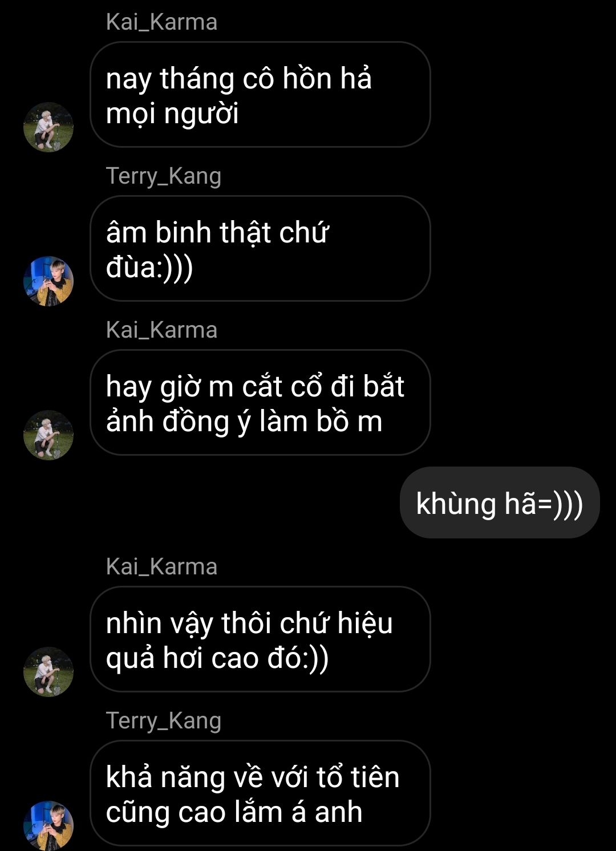The width and height of the screenshot is (616, 851).
Task: Select the 'nhìn vậy thôi chứ hiệu quả' message
Action: pos(260,639)
